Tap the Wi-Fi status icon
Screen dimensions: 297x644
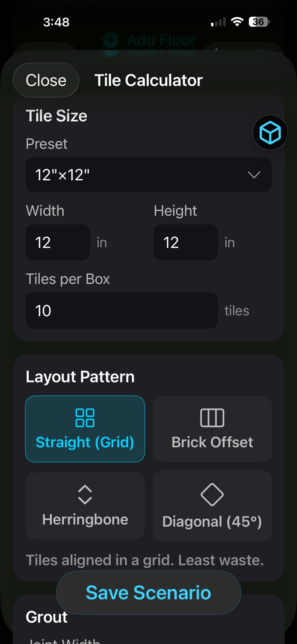[237, 22]
